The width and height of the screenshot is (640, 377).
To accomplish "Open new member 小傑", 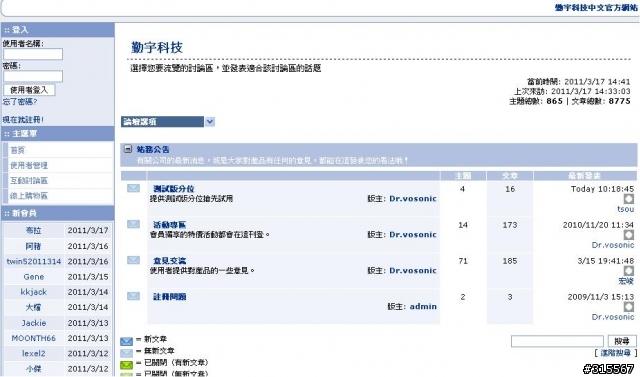I will [33, 368].
